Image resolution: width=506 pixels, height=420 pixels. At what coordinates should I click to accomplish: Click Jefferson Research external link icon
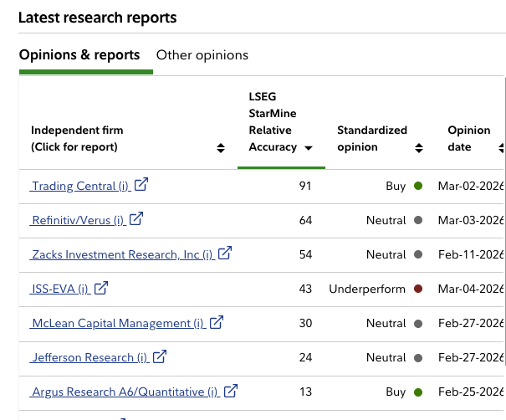159,357
